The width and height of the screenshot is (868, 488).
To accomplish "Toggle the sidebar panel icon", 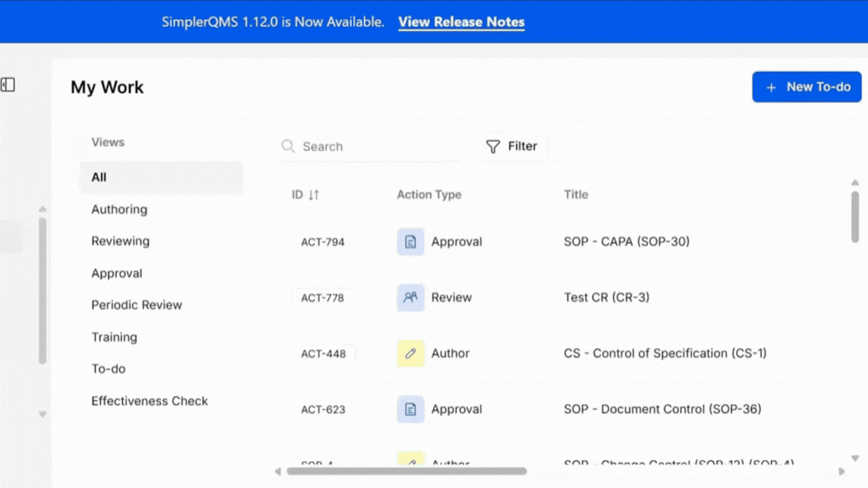I will pos(7,85).
